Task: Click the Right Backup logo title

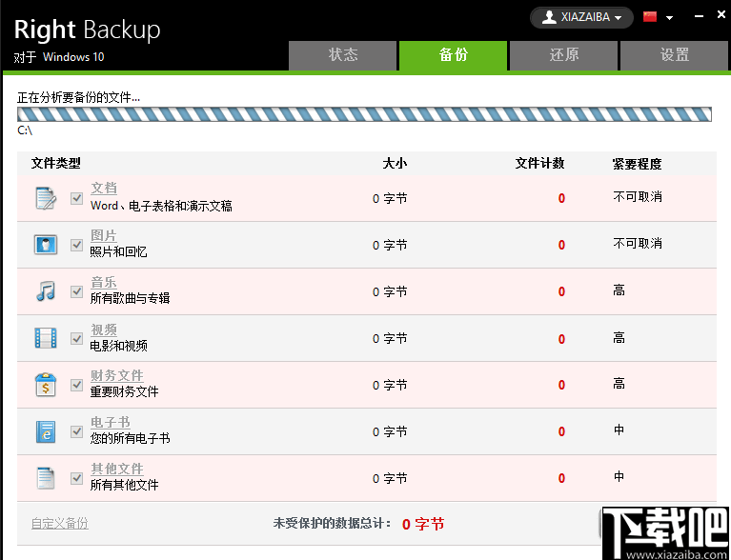Action: (x=87, y=30)
